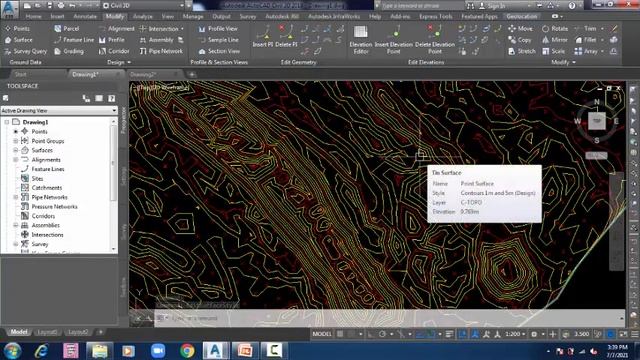The width and height of the screenshot is (640, 360).
Task: Select the Feature Line tool
Action: (x=74, y=40)
